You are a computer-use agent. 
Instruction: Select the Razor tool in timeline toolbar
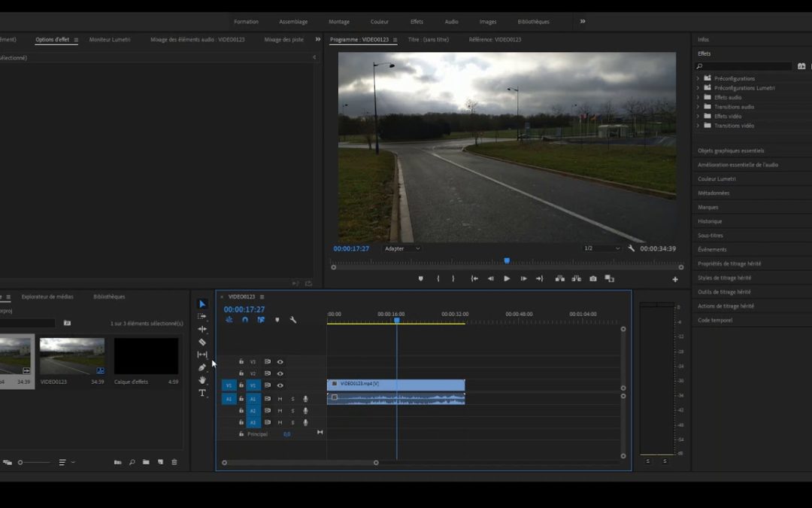201,342
